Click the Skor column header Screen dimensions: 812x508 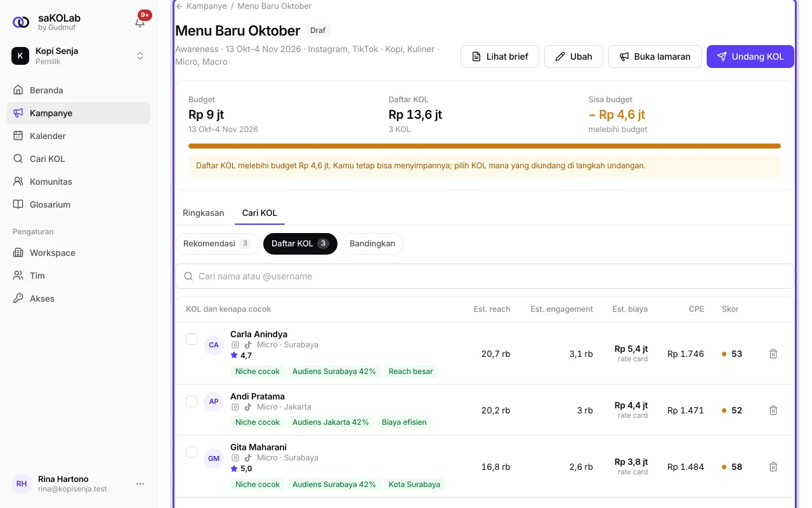[x=730, y=309]
